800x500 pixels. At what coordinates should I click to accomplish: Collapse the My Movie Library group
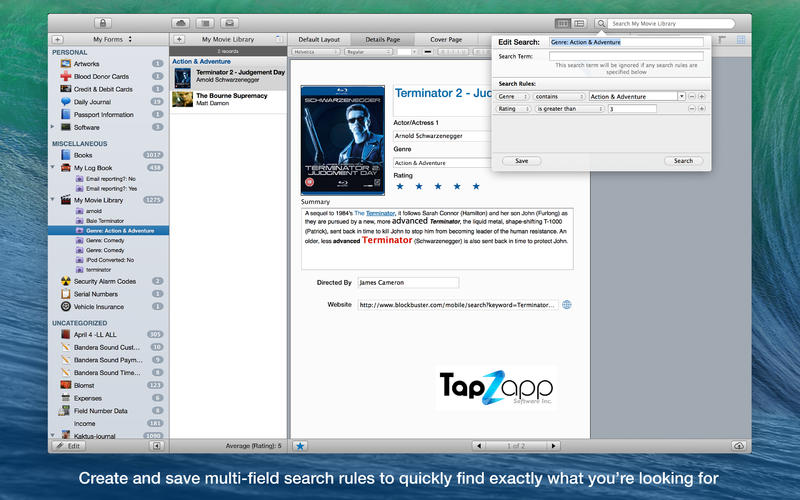53,199
